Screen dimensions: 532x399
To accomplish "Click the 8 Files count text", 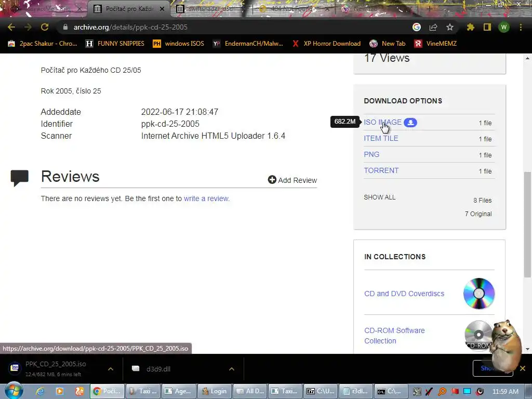I will click(x=482, y=201).
